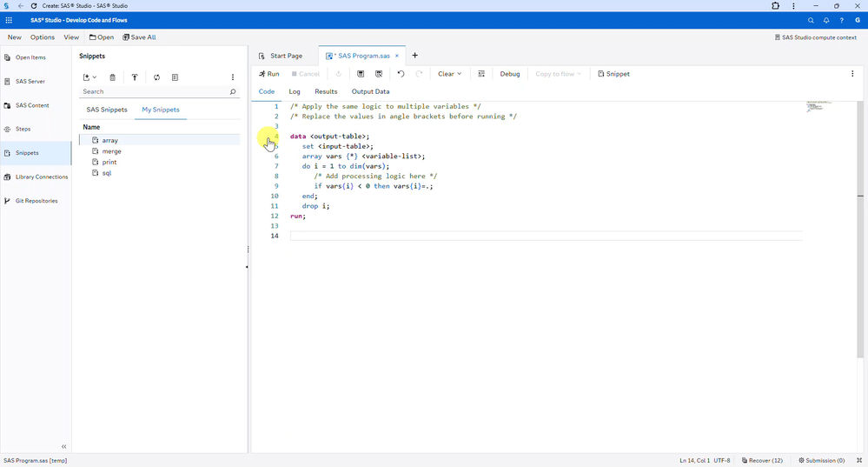
Task: Select the sql snippet
Action: [x=159, y=173]
